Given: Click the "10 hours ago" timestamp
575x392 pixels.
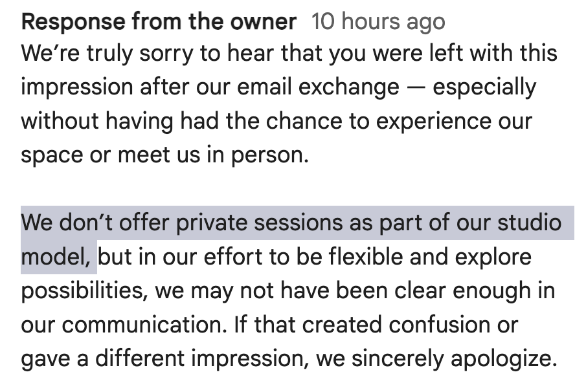Looking at the screenshot, I should [378, 22].
